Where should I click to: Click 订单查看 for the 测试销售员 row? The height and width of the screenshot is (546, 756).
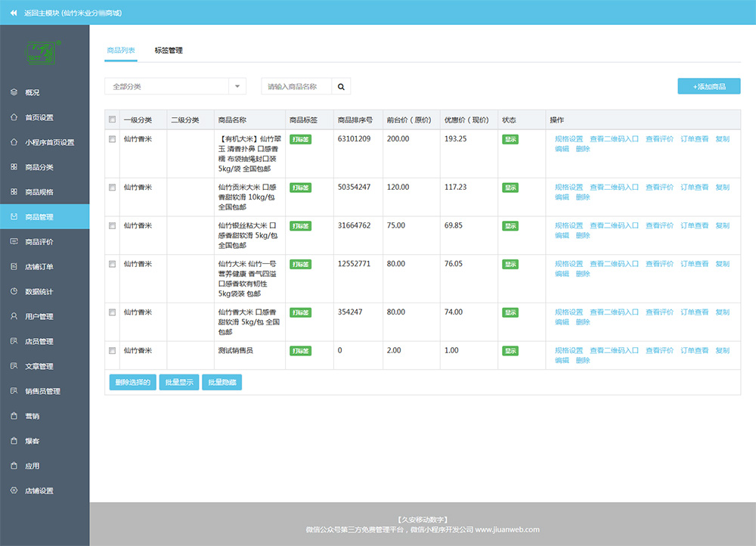click(694, 351)
